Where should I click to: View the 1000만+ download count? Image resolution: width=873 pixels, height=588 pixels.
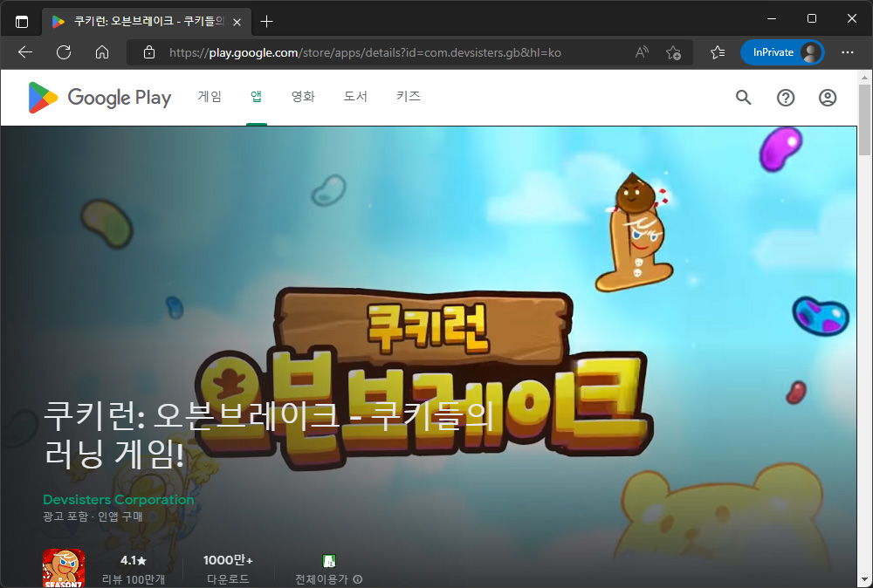click(228, 560)
